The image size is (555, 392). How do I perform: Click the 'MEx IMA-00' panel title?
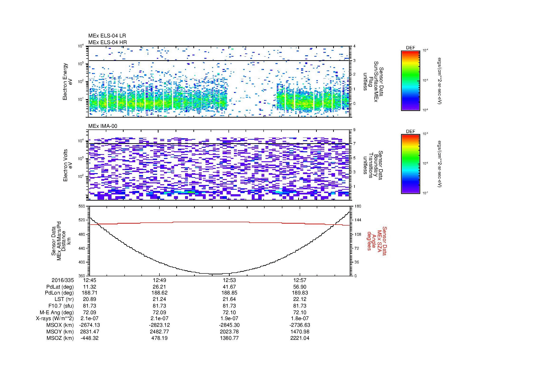(x=103, y=126)
